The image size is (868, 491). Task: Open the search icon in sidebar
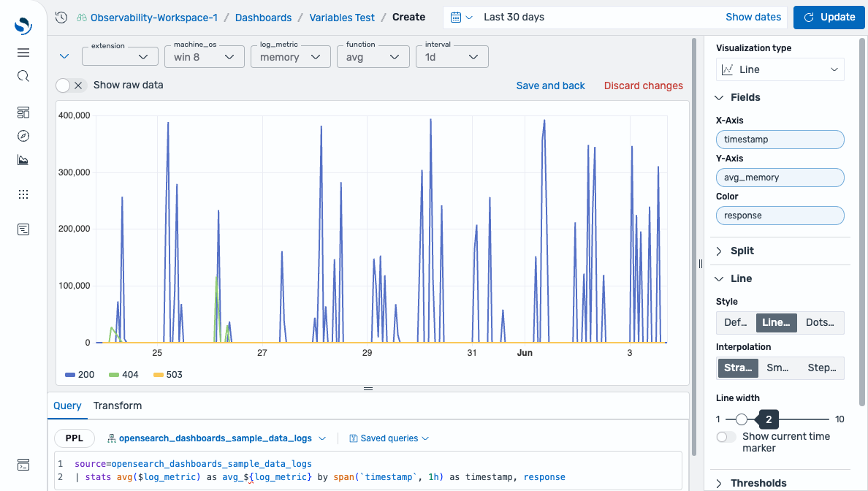tap(23, 77)
